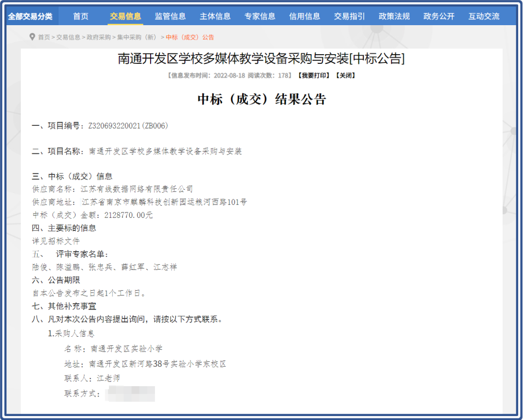Click the 八、凡对本次公告内容提出询问 line
523x420 pixels.
click(127, 319)
